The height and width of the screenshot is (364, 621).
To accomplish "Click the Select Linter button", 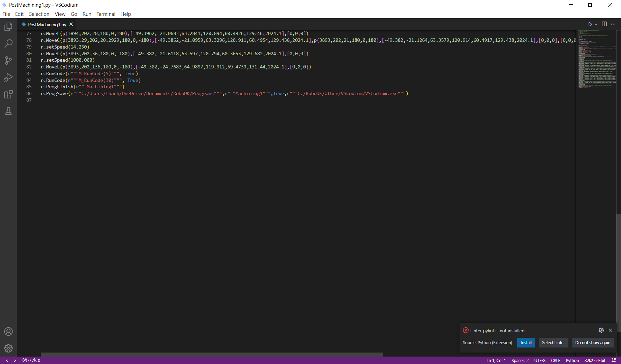I will click(553, 343).
